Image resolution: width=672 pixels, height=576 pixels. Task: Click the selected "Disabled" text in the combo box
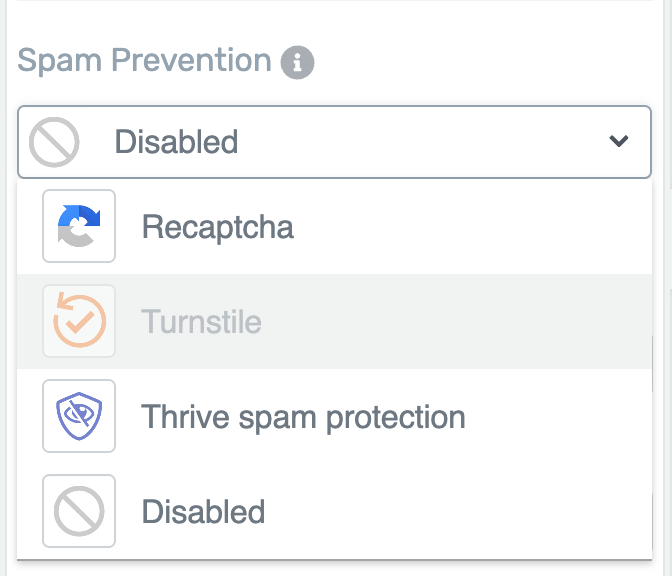[x=176, y=141]
